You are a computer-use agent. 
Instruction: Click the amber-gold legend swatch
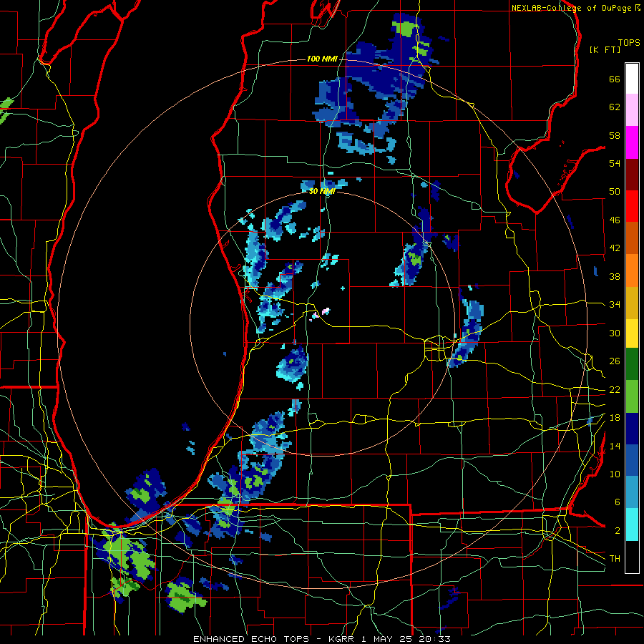coord(632,303)
